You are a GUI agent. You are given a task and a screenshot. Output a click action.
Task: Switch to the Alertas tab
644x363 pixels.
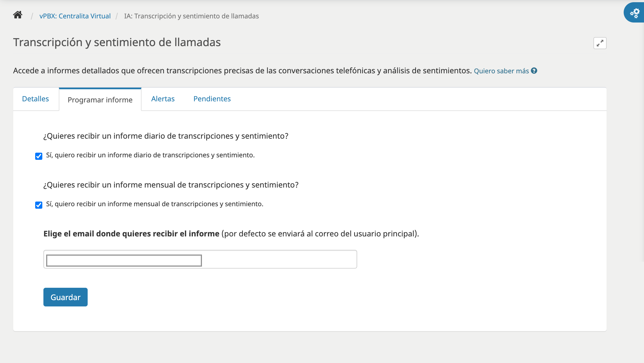click(x=163, y=99)
